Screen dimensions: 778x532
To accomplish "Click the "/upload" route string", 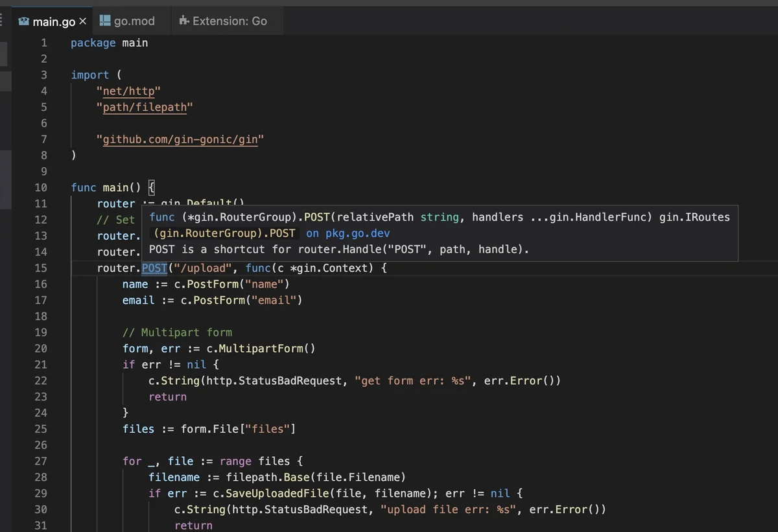I will (203, 268).
